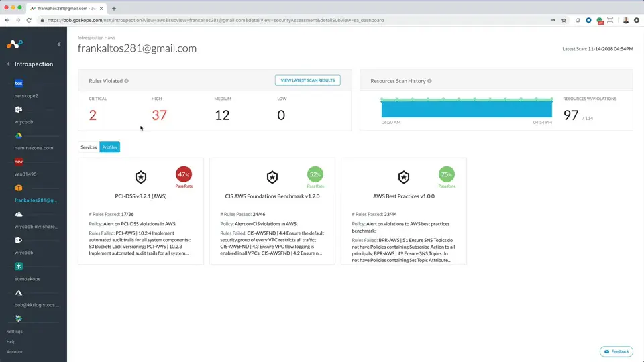The image size is (644, 362).
Task: Open the nammazone.com instance label
Action: (34, 148)
